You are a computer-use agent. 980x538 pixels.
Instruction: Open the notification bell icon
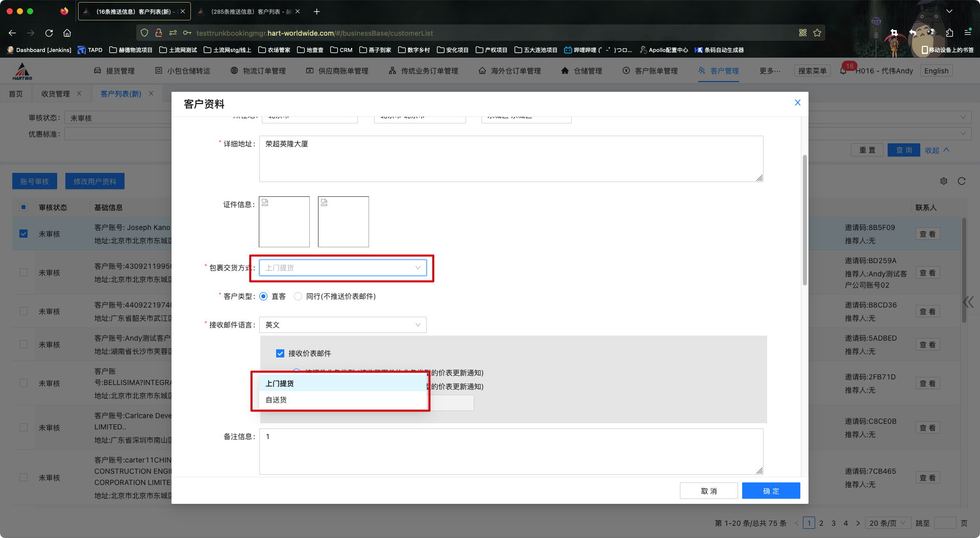pos(843,71)
